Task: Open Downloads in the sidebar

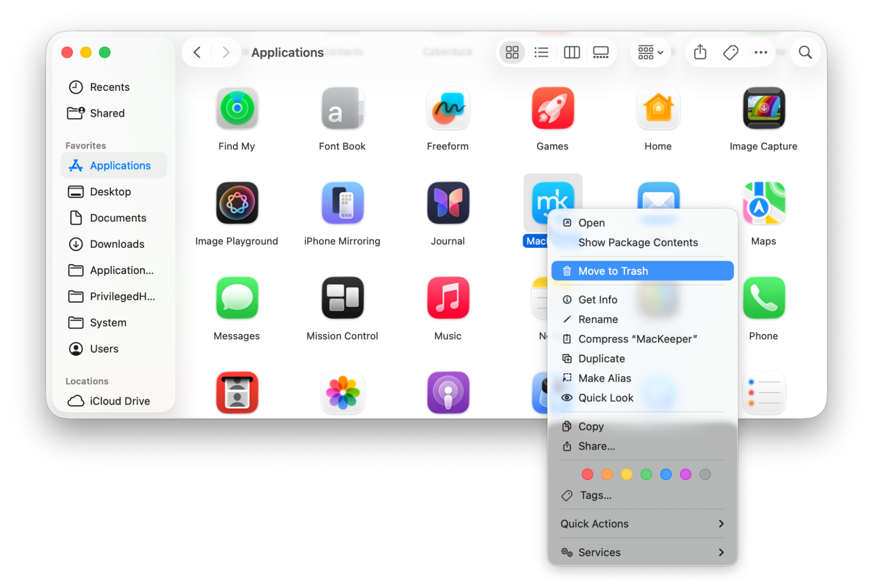Action: (x=117, y=244)
